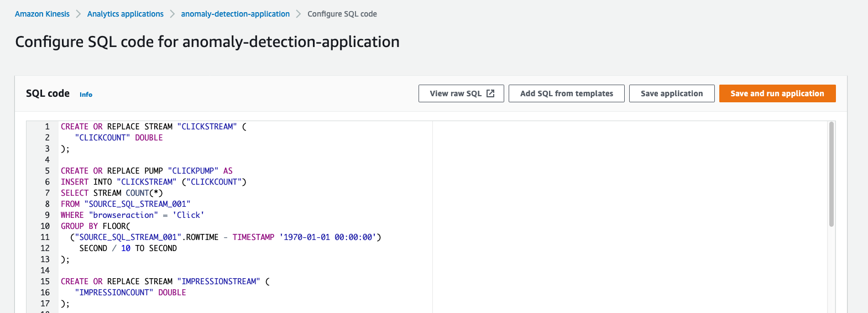Open the Amazon Kinesis breadcrumb link
The height and width of the screenshot is (313, 868).
coord(42,14)
